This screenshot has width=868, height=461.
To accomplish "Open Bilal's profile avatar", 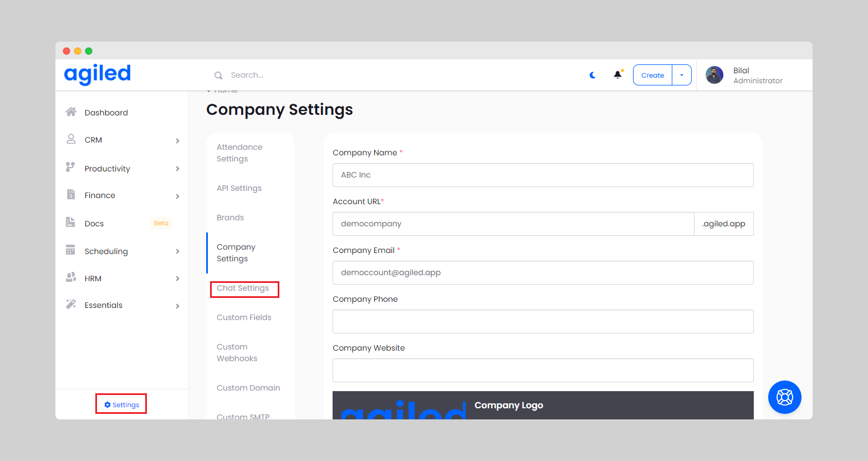I will (714, 75).
